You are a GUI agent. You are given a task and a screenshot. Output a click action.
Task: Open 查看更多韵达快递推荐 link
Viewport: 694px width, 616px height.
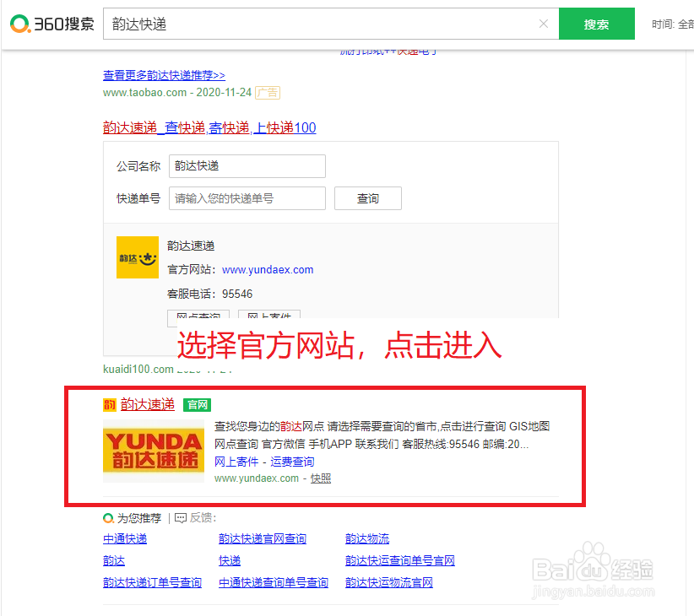coord(164,75)
